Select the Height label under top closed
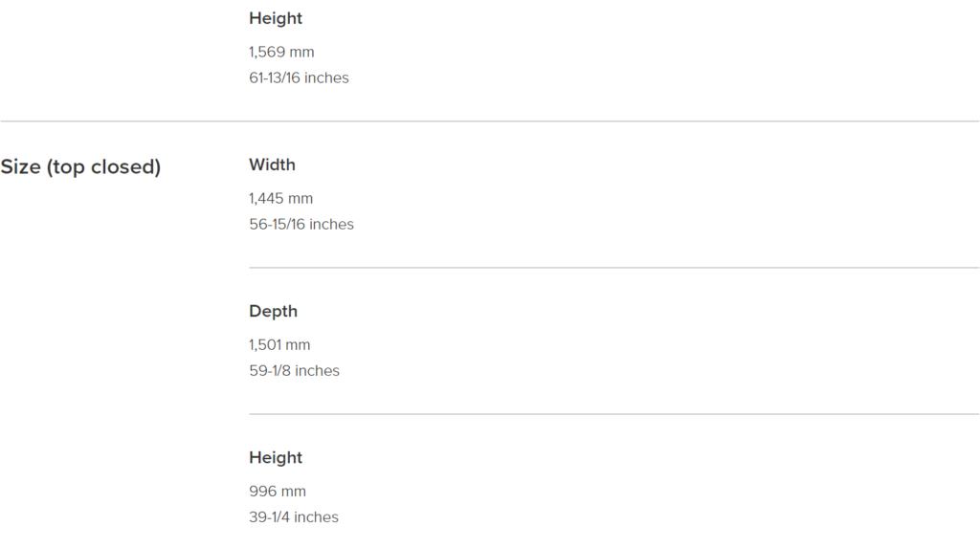980x548 pixels. [276, 458]
